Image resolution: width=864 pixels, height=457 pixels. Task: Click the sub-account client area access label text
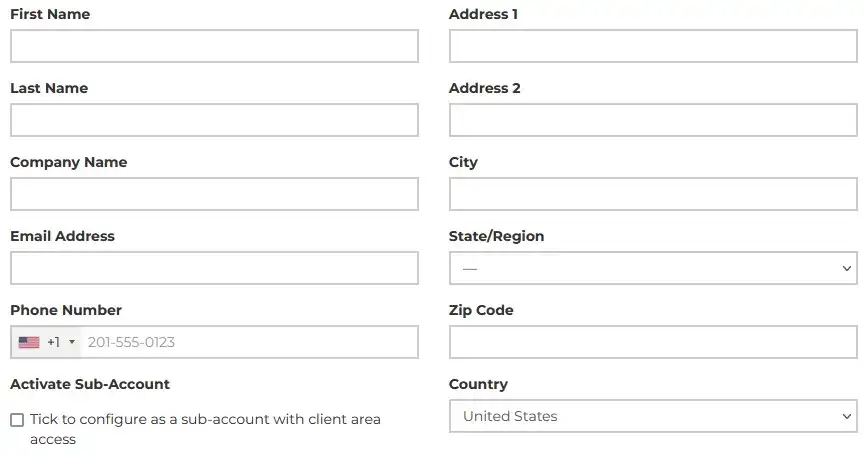(205, 429)
